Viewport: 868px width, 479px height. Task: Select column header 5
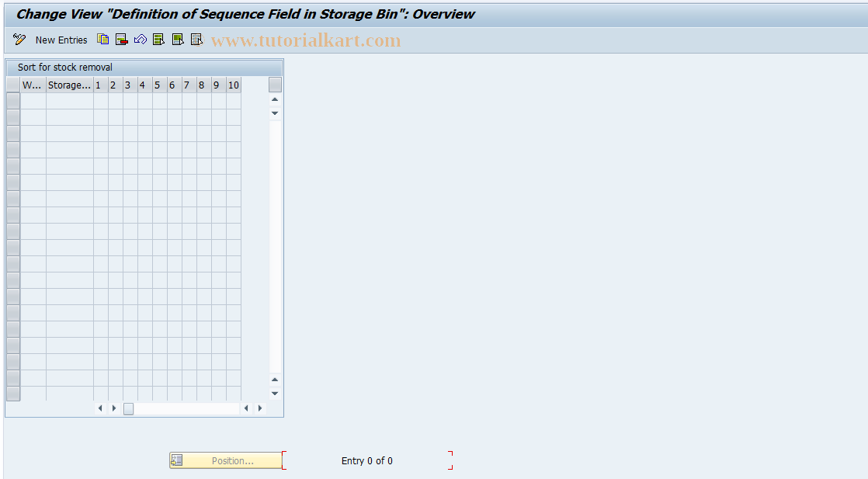click(160, 85)
